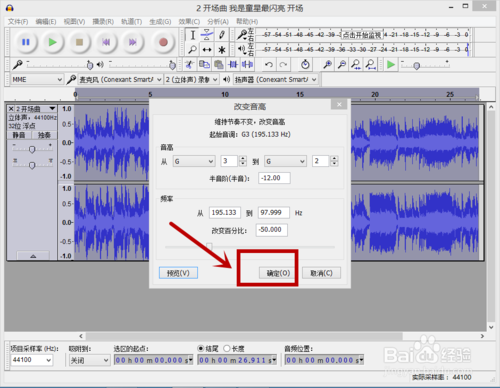Open the microphone recording device dropdown
Viewport: 500px width, 388px height.
click(x=120, y=80)
